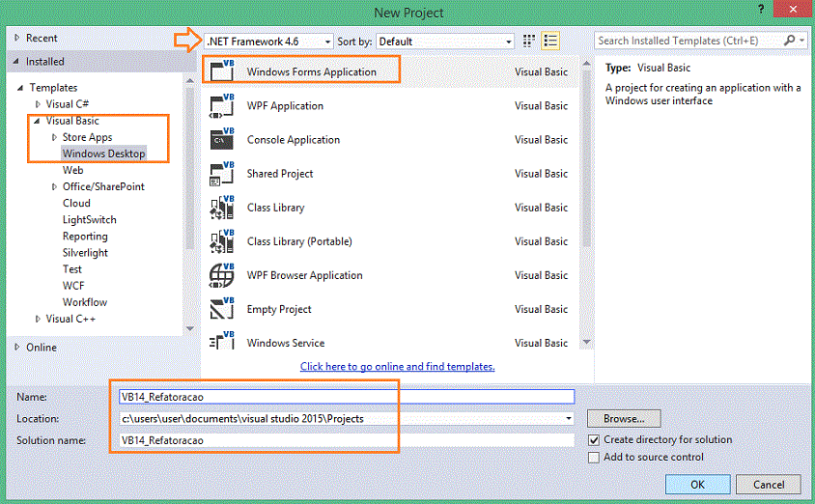Image resolution: width=815 pixels, height=504 pixels.
Task: Select the Shared Project template name
Action: [x=280, y=174]
